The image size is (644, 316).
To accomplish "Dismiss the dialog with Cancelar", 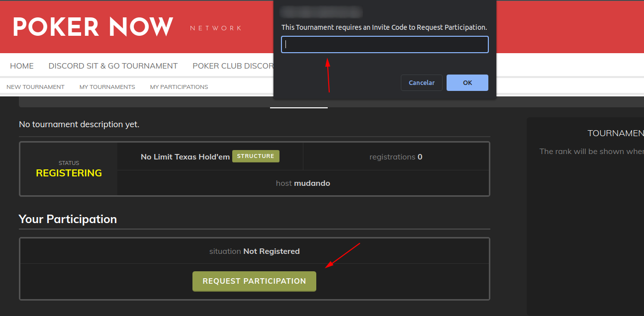I will point(422,83).
